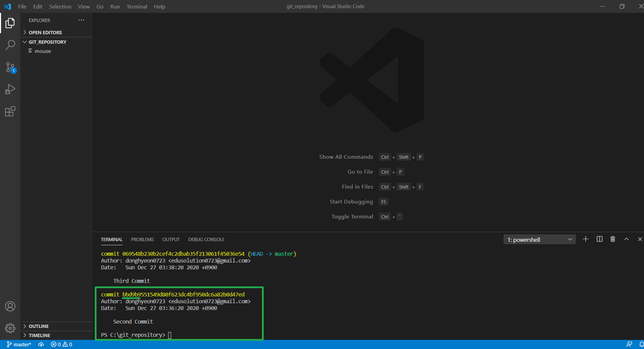The height and width of the screenshot is (349, 644).
Task: Click the EXPLORER panel title
Action: coord(39,20)
